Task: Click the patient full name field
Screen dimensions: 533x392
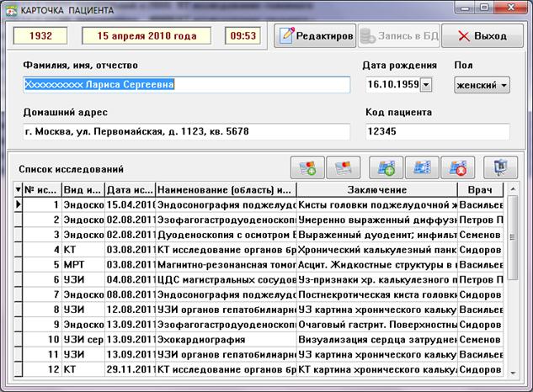Action: point(187,84)
